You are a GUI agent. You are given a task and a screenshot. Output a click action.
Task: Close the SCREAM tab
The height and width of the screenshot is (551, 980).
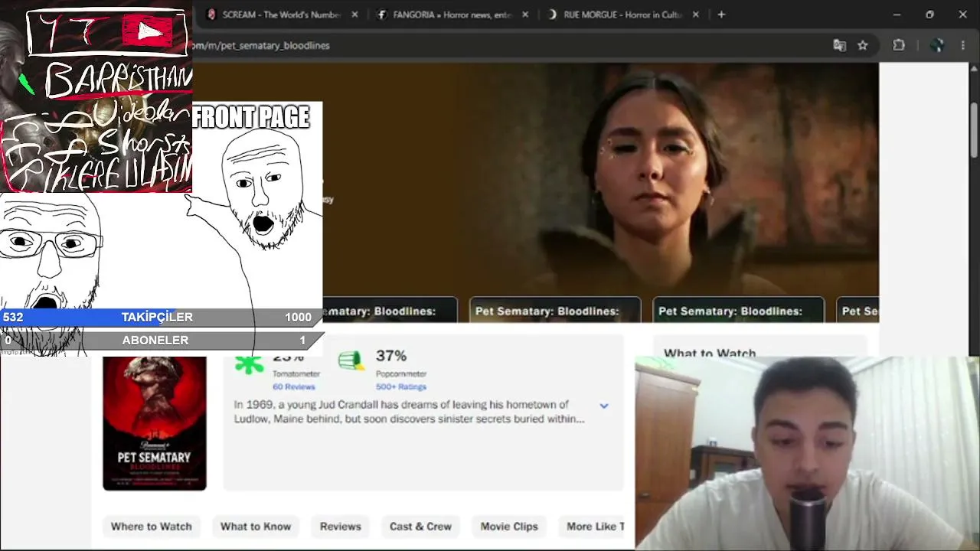click(x=354, y=15)
